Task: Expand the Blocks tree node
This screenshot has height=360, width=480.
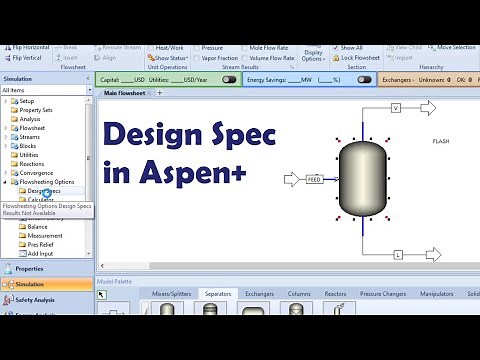Action: 5,146
